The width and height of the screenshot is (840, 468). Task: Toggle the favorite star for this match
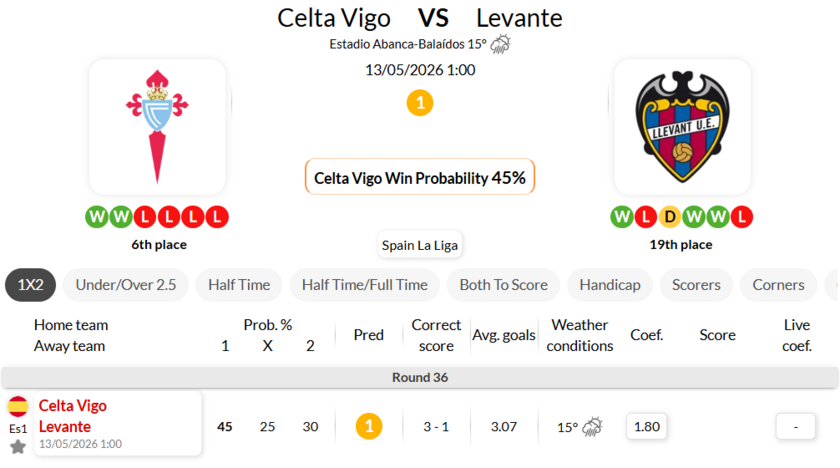(x=18, y=446)
